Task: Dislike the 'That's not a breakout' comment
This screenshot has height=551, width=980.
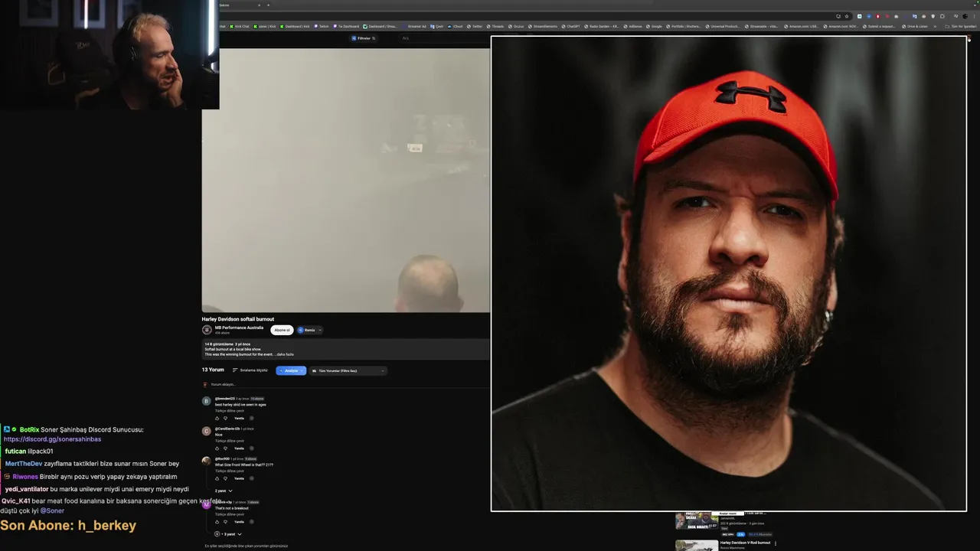Action: click(225, 522)
